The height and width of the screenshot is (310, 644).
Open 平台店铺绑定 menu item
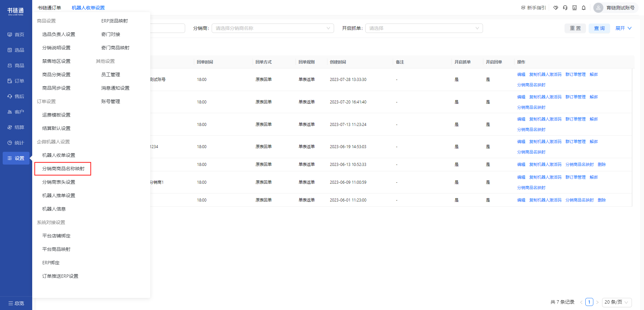click(56, 236)
